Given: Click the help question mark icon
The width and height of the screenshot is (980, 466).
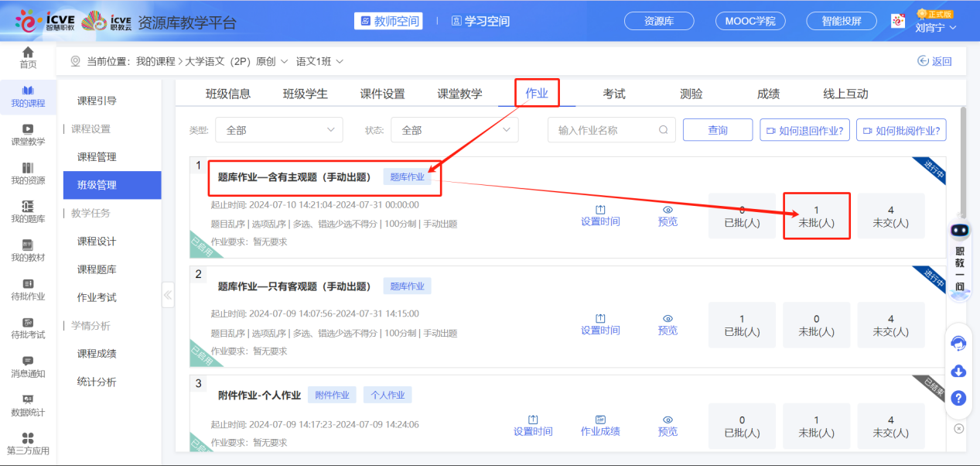Looking at the screenshot, I should (958, 398).
